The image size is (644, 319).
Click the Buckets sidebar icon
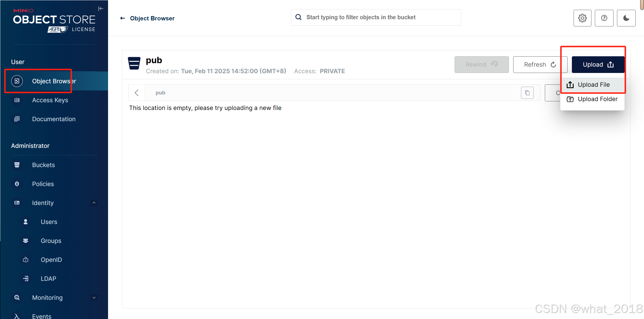[17, 165]
